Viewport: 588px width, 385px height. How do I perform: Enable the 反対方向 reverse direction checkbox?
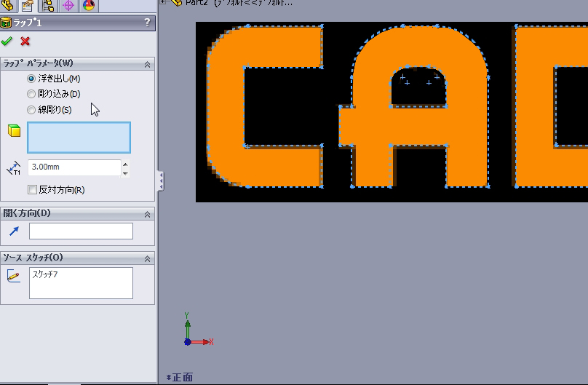(32, 190)
